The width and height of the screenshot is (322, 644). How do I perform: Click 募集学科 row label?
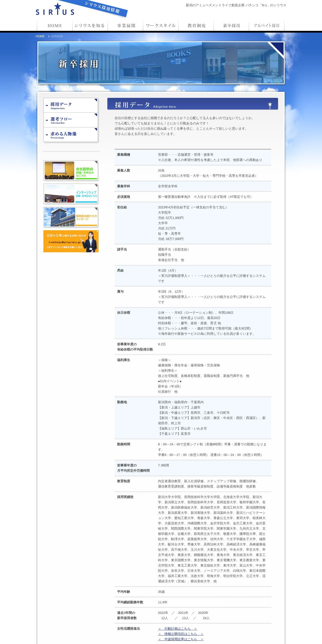click(x=124, y=186)
